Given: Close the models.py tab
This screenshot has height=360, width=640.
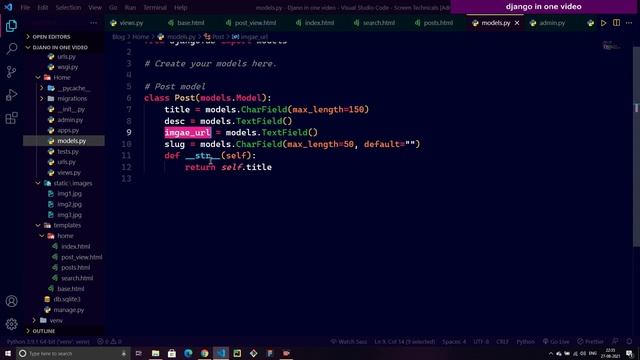Looking at the screenshot, I should (x=517, y=23).
